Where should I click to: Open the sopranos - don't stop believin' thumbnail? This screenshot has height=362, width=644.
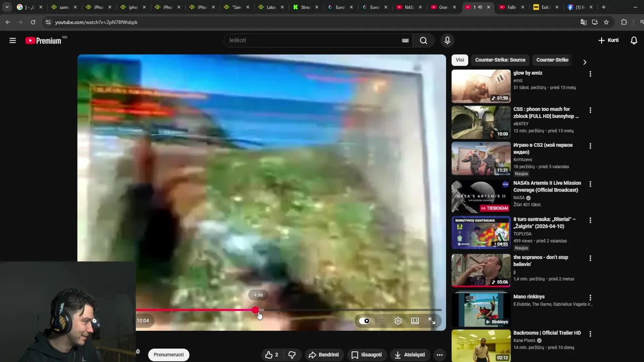481,270
